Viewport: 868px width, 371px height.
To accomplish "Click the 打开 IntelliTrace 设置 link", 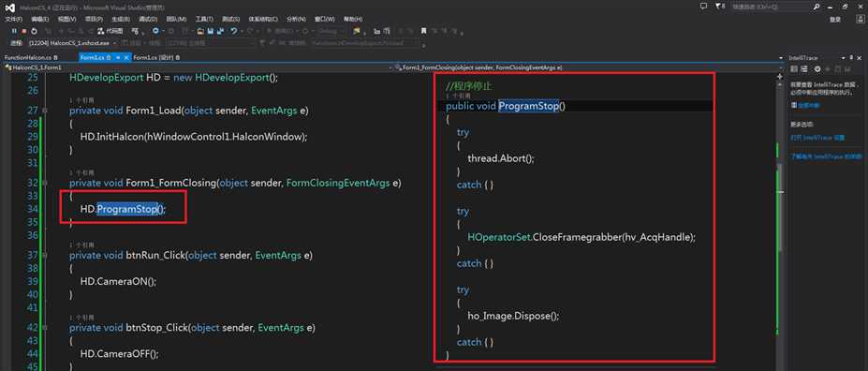I will [817, 137].
